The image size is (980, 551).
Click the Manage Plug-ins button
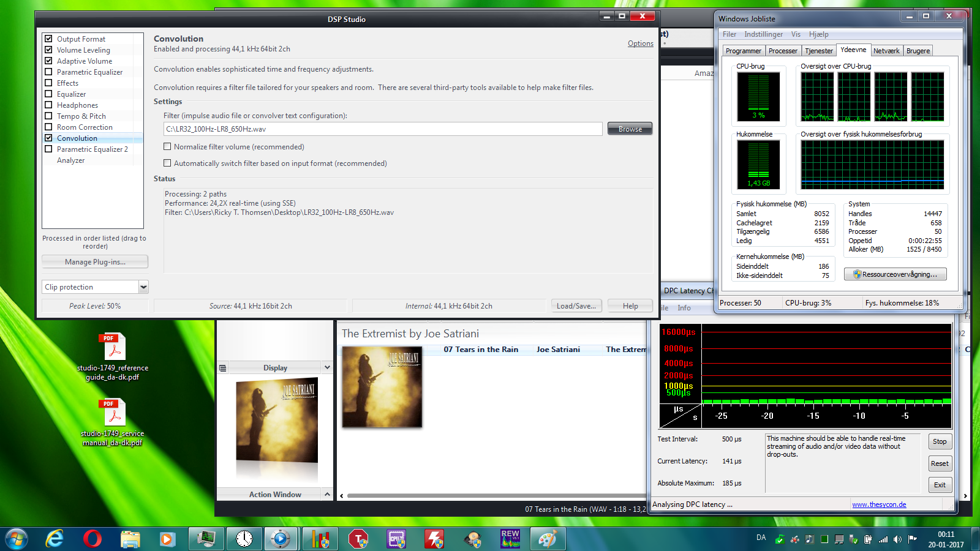pyautogui.click(x=95, y=261)
